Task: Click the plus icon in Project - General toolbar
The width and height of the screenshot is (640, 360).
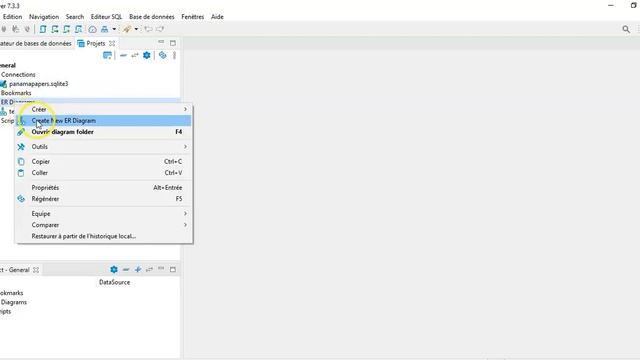Action: (x=138, y=269)
